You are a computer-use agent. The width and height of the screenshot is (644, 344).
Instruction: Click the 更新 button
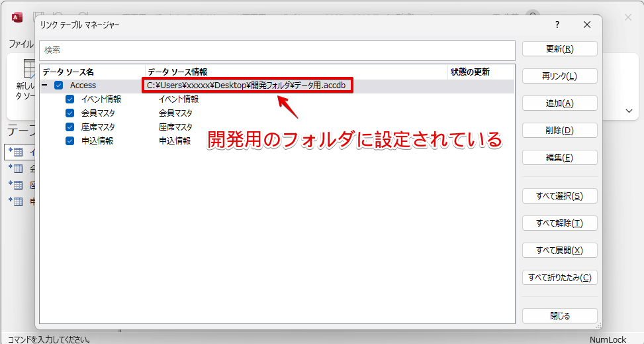559,49
